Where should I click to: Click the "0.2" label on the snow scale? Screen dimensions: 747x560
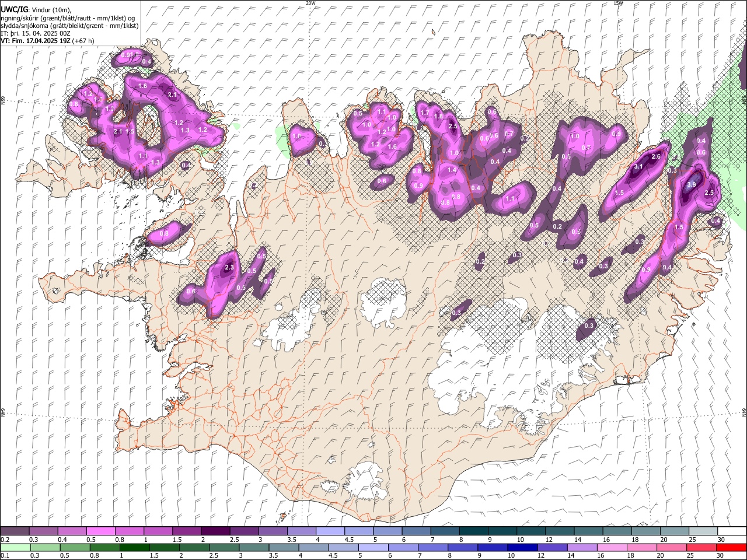click(5, 540)
